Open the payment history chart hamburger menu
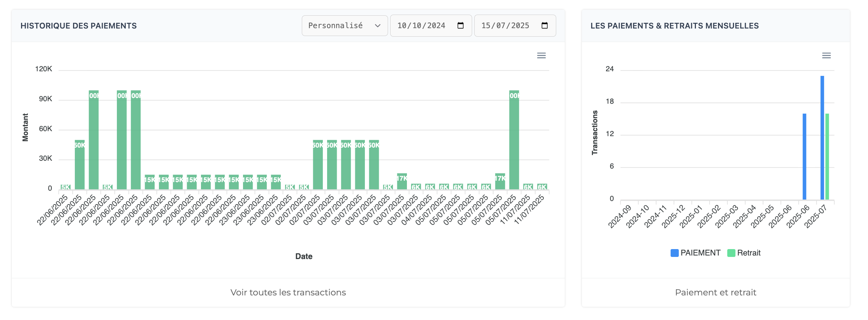868x320 pixels. [x=541, y=56]
